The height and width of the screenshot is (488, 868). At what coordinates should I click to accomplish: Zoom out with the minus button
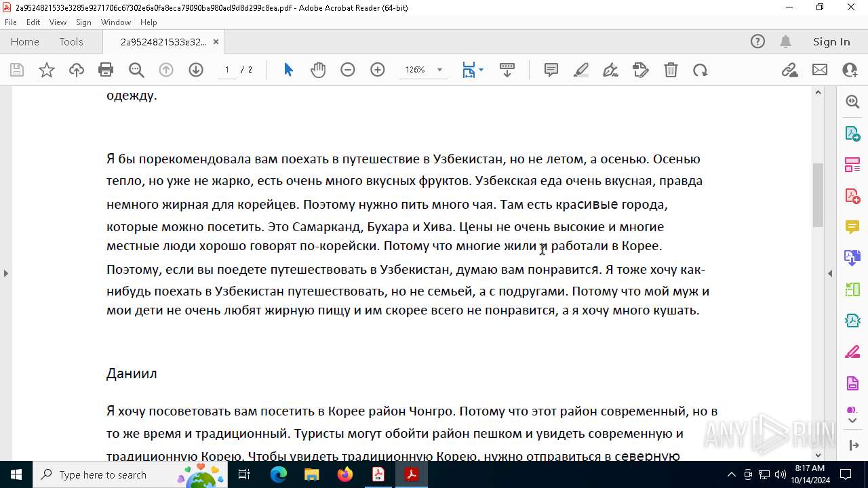coord(348,70)
